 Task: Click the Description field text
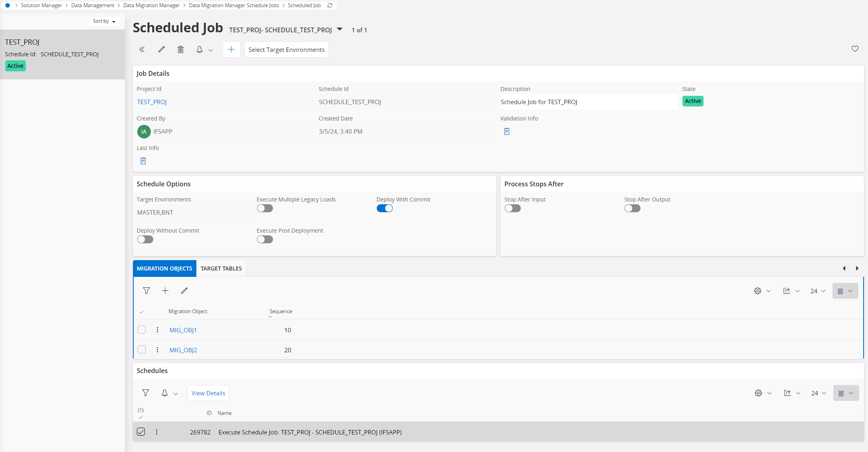pyautogui.click(x=539, y=102)
